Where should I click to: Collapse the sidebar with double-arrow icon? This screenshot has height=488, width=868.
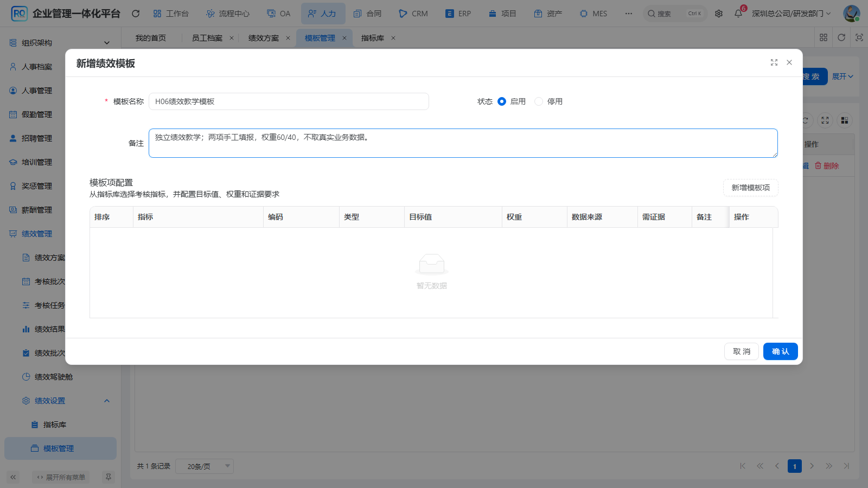(13, 477)
